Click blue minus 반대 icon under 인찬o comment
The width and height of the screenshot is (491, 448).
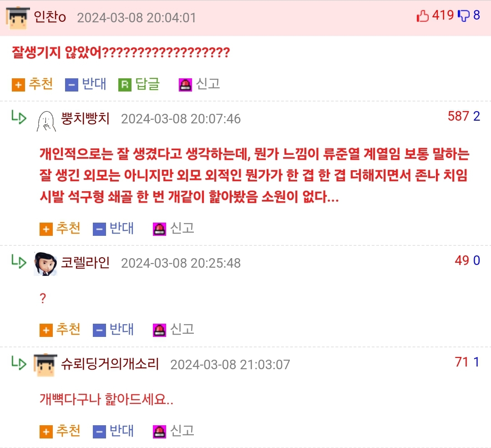tap(71, 85)
